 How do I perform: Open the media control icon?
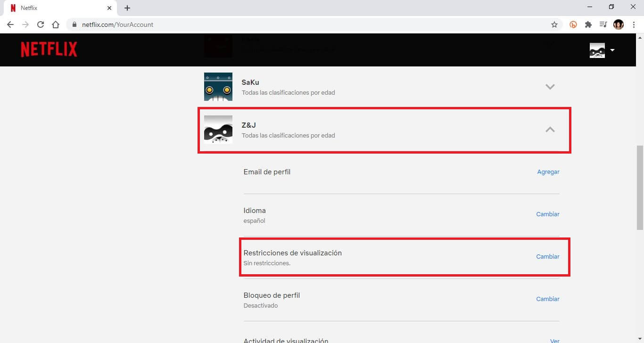tap(603, 24)
